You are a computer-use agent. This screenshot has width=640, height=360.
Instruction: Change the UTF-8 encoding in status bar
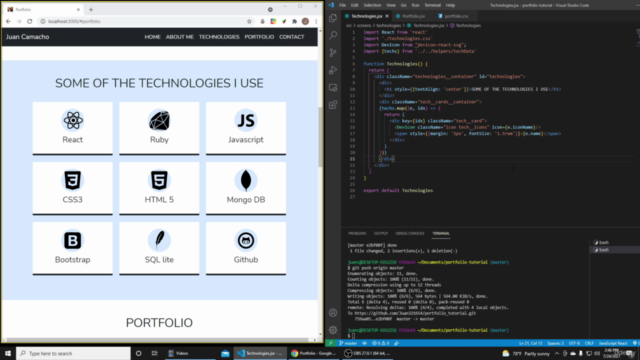(574, 343)
